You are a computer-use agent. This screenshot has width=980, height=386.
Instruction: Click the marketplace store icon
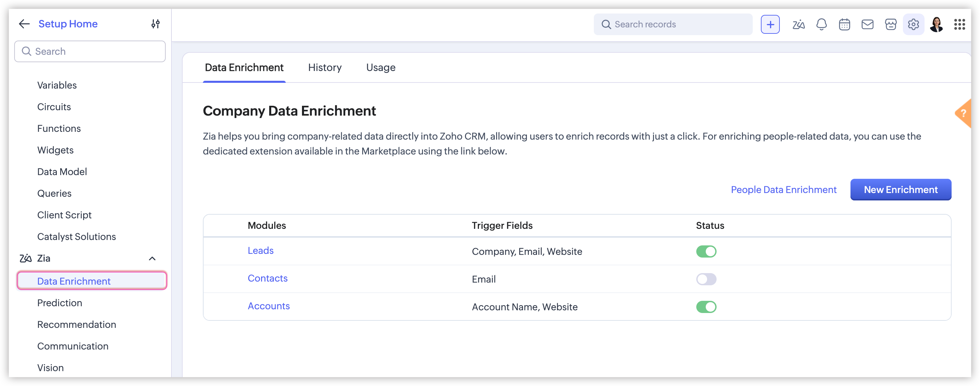point(891,25)
